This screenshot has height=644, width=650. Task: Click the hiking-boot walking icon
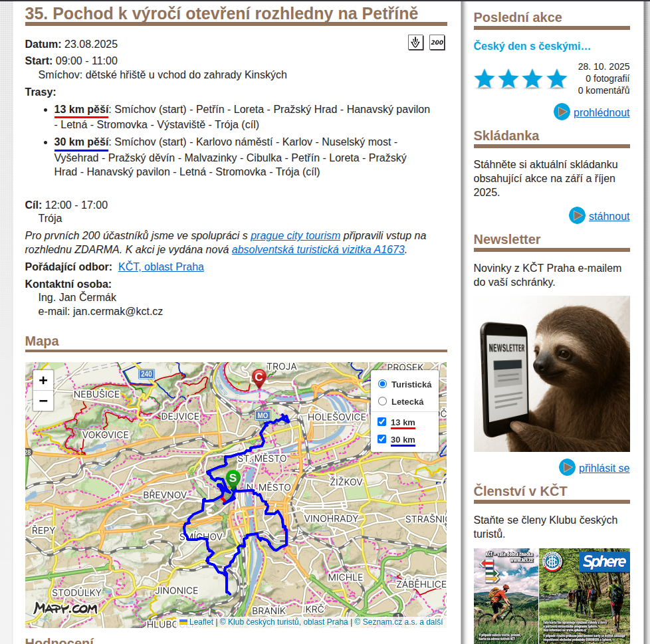tap(415, 43)
